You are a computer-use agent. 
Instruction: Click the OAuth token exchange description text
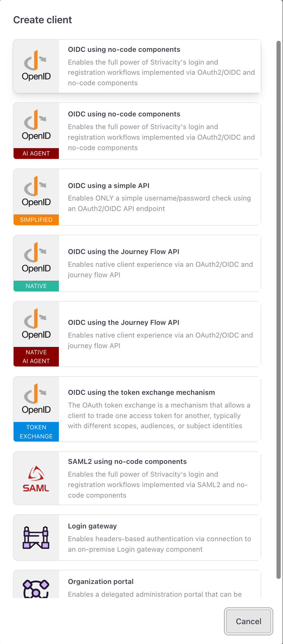pos(159,415)
